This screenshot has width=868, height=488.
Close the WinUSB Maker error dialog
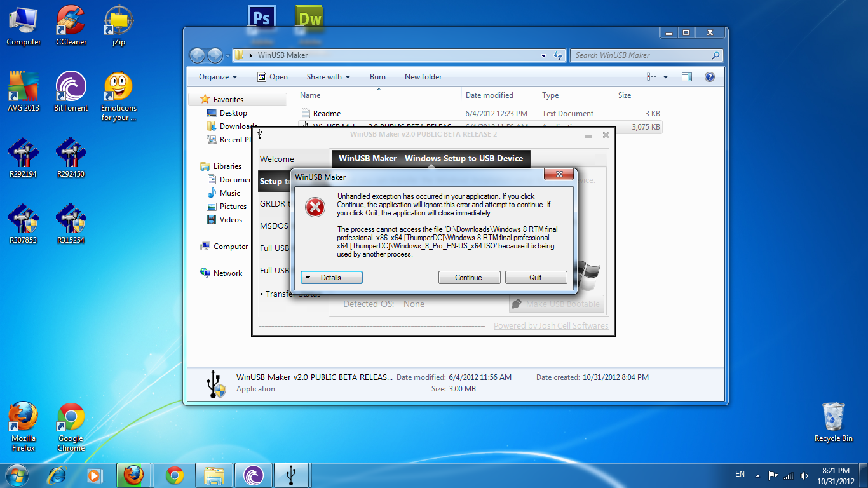559,174
